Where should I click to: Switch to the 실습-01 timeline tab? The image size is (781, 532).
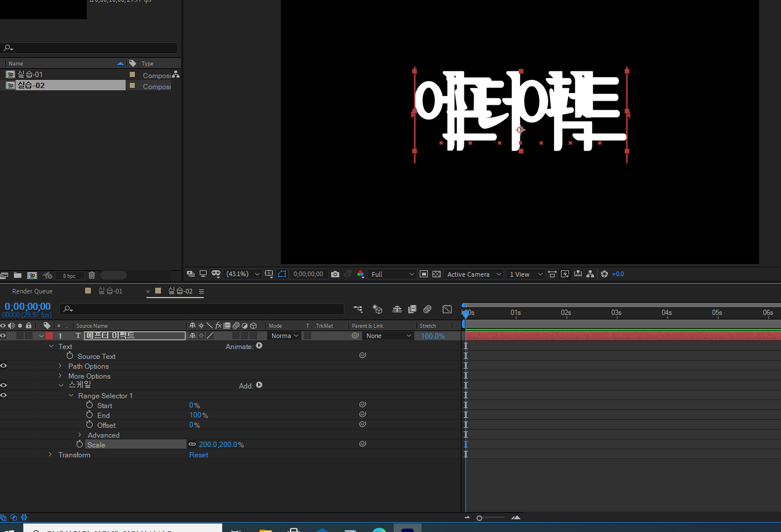[110, 291]
